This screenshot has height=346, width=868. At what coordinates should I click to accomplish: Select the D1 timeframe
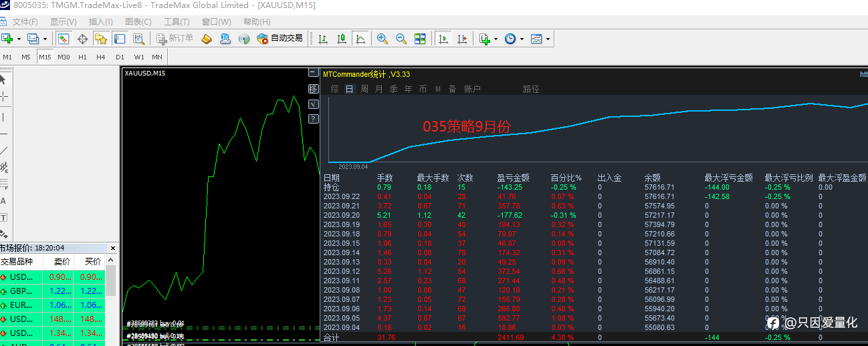point(120,57)
